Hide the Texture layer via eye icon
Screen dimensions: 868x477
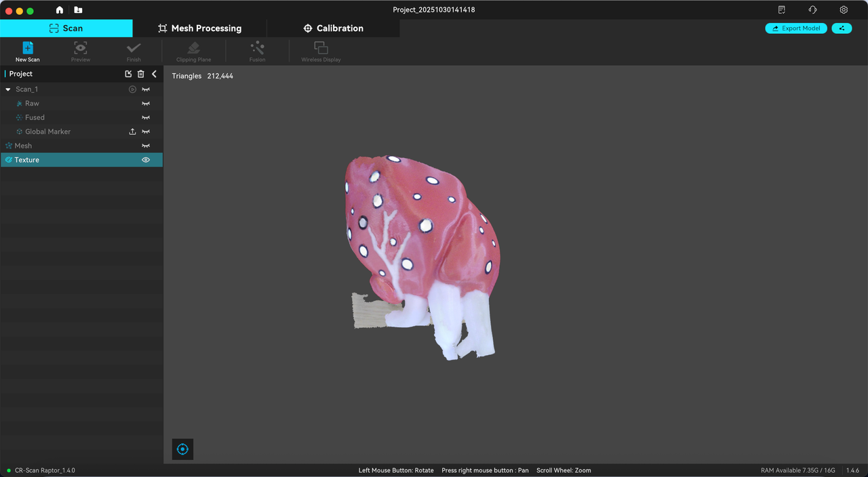(x=145, y=160)
